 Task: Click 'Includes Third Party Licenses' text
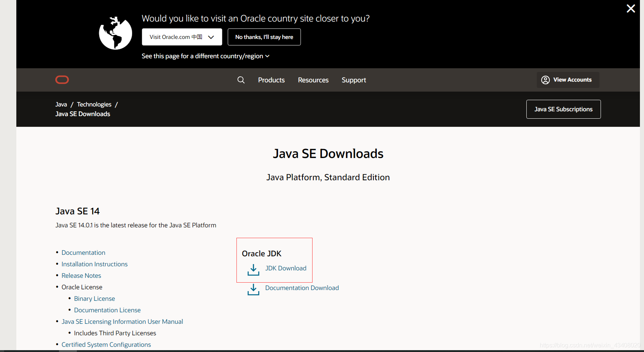[x=115, y=333]
